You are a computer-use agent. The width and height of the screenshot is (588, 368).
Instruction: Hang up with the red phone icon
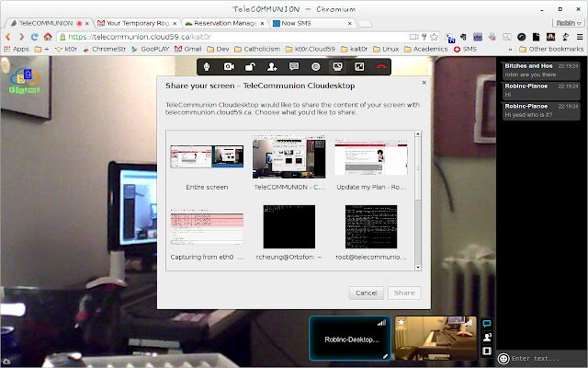[381, 67]
